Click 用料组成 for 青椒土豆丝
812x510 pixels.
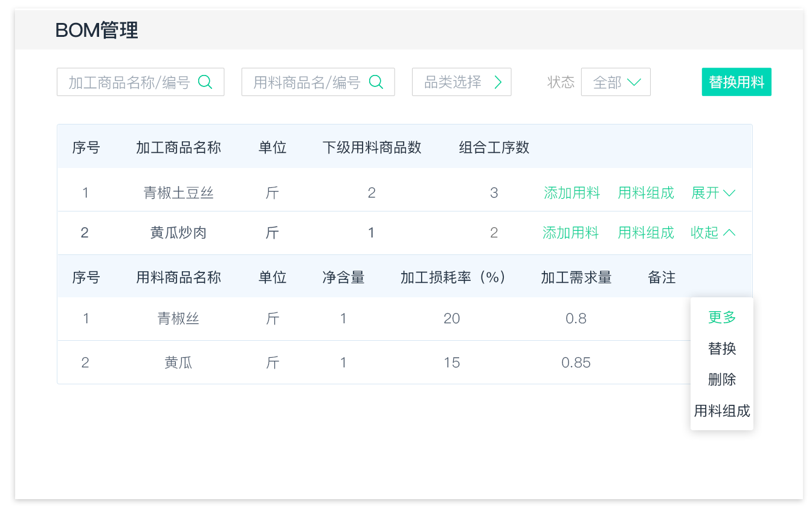tap(645, 193)
